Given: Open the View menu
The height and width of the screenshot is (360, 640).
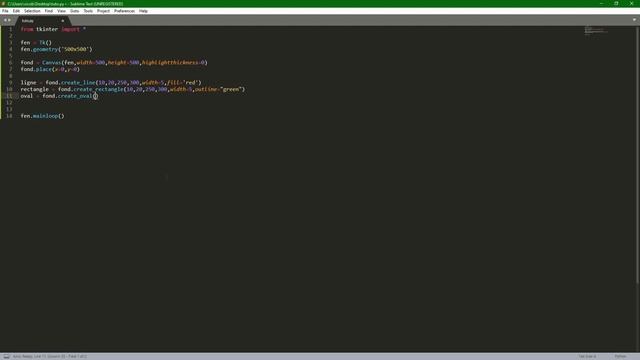Looking at the screenshot, I should [x=61, y=11].
